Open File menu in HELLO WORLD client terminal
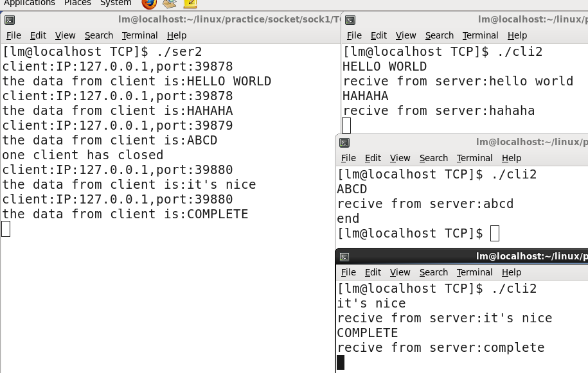 [354, 35]
